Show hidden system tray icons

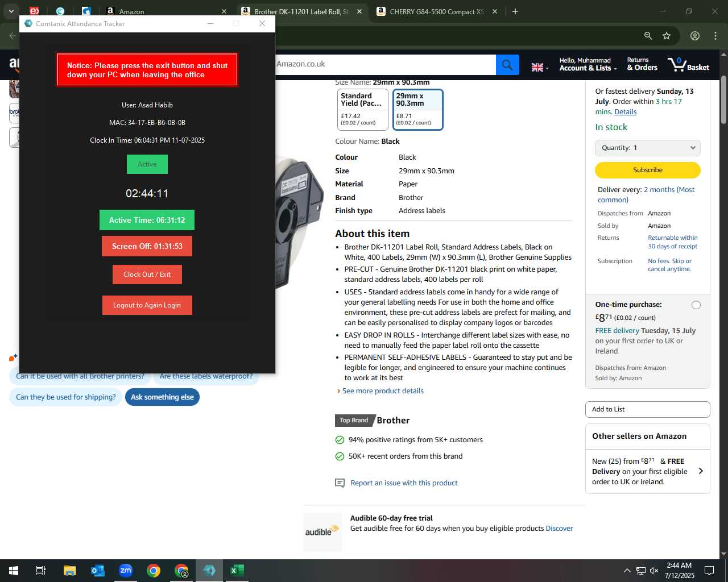point(627,571)
